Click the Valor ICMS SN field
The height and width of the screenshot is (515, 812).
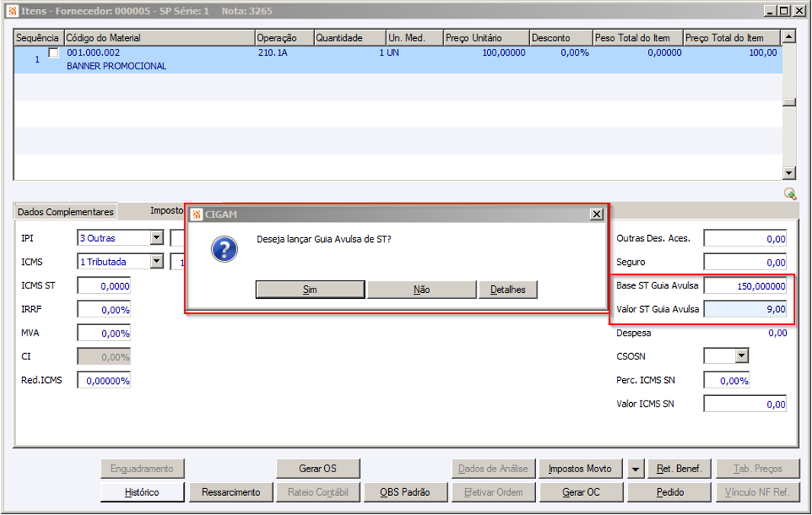pos(745,404)
